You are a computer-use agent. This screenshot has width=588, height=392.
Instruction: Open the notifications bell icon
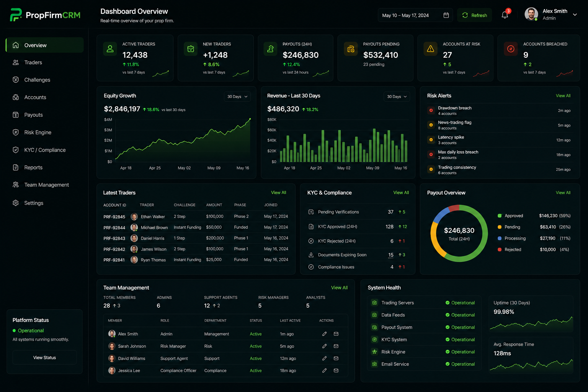click(x=505, y=15)
